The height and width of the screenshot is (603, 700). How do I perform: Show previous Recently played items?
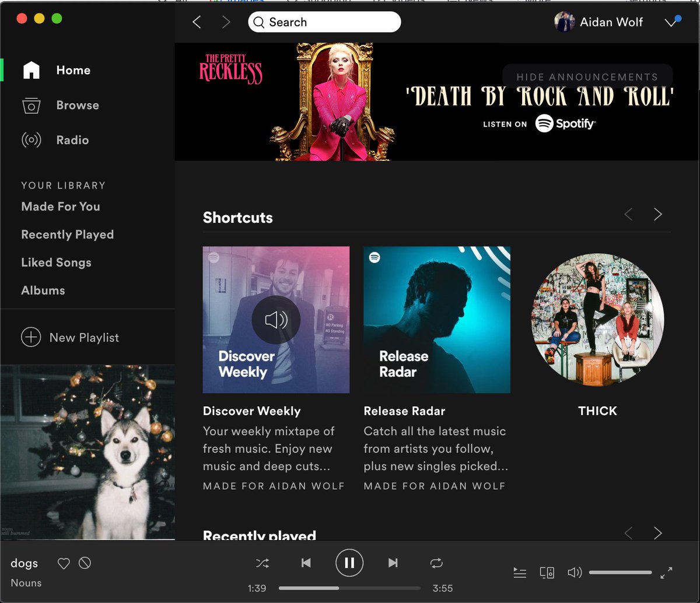click(x=628, y=533)
